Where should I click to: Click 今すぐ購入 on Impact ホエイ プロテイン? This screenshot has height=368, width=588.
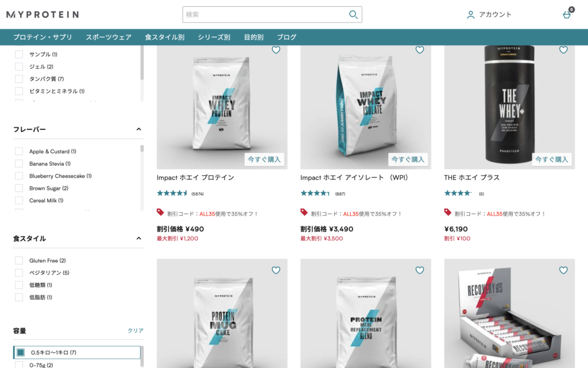(x=264, y=159)
